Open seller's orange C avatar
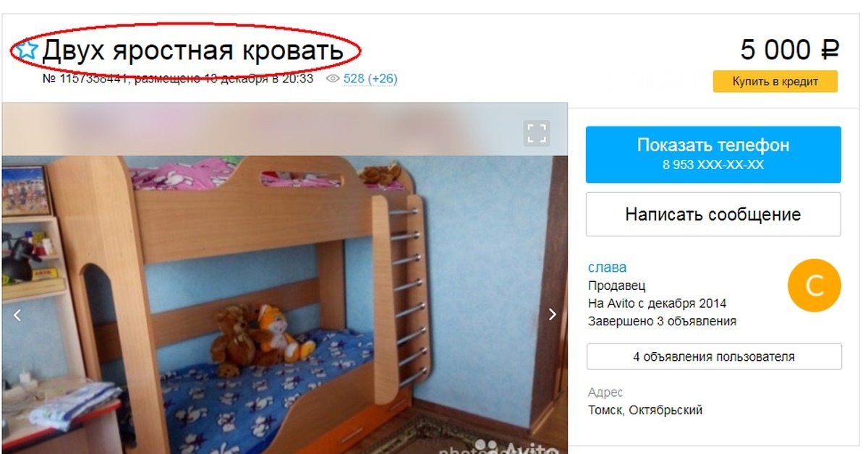Viewport: 868px width, 454px height. coord(814,286)
